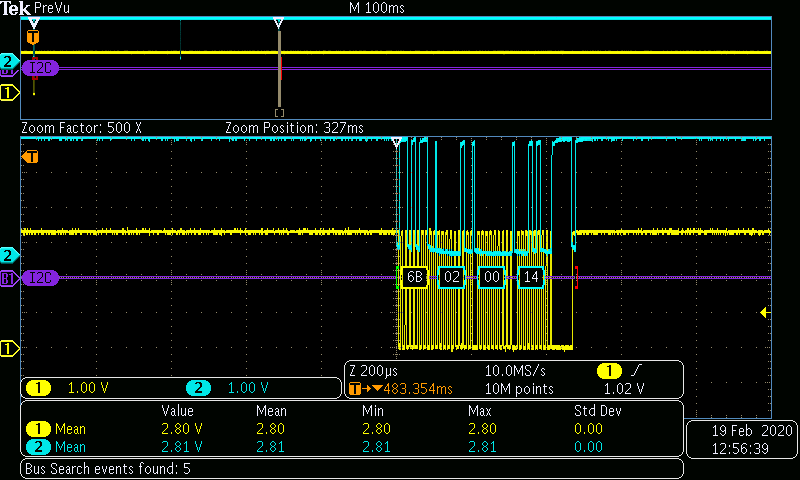Image resolution: width=800 pixels, height=480 pixels.
Task: Click the Mean column header in measurements
Action: coord(271,411)
